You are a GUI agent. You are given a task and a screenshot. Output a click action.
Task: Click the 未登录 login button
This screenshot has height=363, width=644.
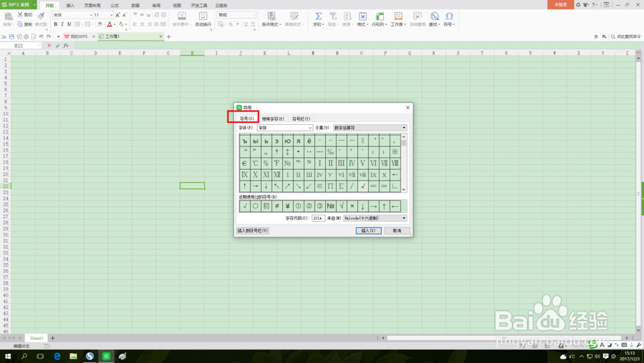[x=561, y=5]
